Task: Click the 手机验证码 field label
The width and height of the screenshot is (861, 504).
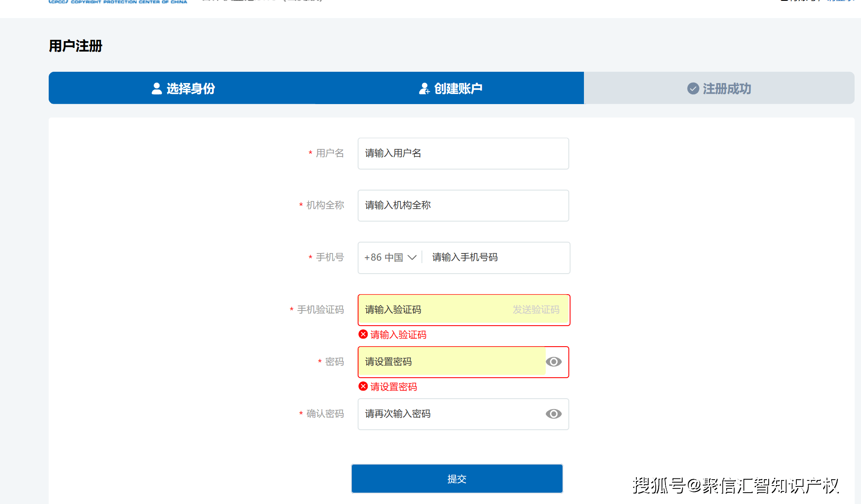Action: 321,310
